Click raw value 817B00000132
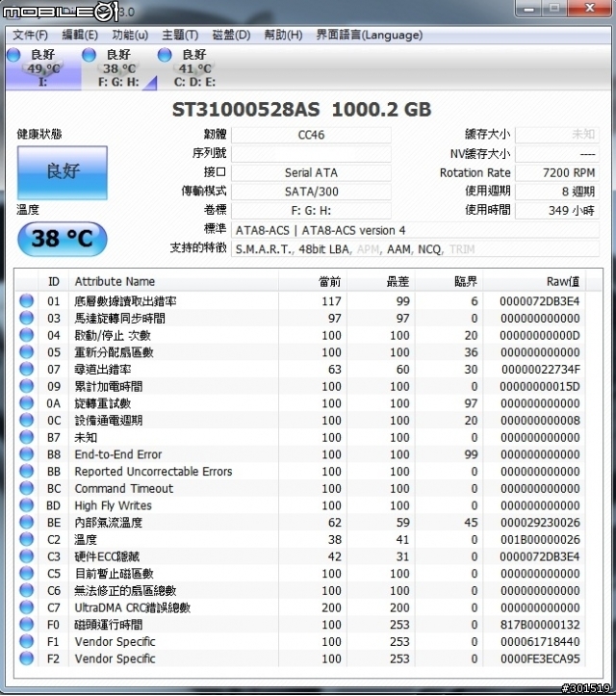Viewport: 616px width, 696px height. (x=540, y=625)
